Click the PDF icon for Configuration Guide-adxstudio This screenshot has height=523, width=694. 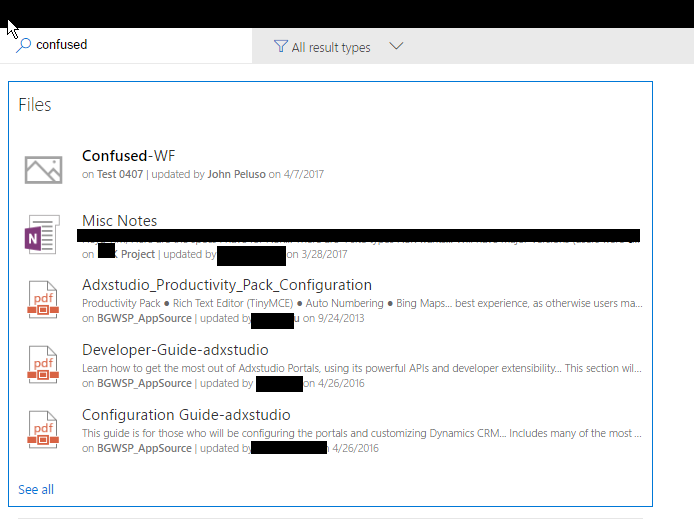[43, 430]
